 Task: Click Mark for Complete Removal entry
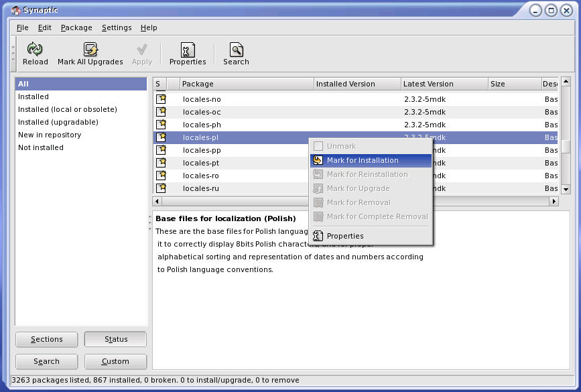coord(371,216)
